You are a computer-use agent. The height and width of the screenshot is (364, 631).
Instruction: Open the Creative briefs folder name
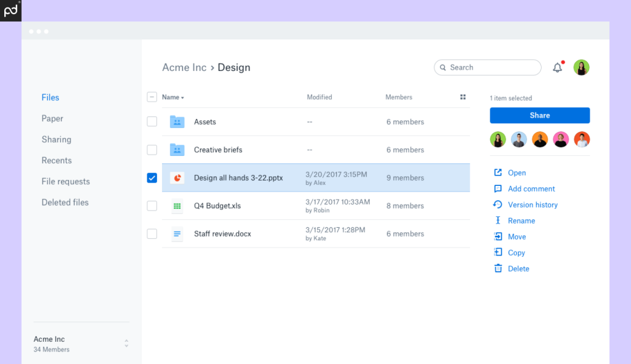pyautogui.click(x=218, y=150)
